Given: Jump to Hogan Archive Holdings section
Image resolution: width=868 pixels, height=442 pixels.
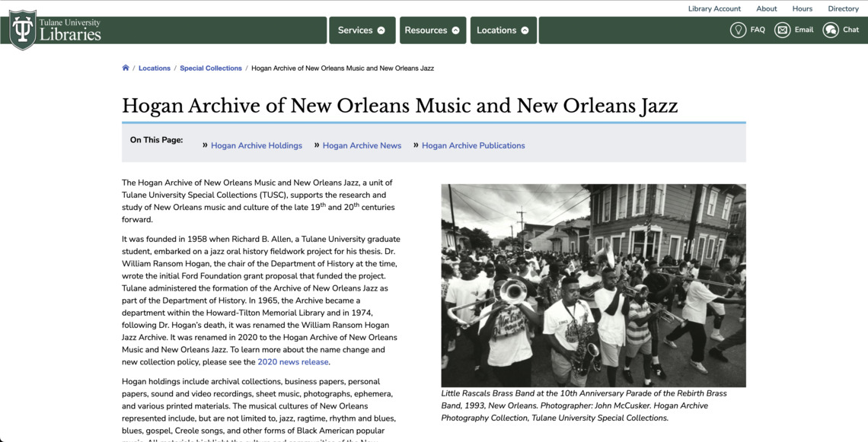Looking at the screenshot, I should coord(257,145).
